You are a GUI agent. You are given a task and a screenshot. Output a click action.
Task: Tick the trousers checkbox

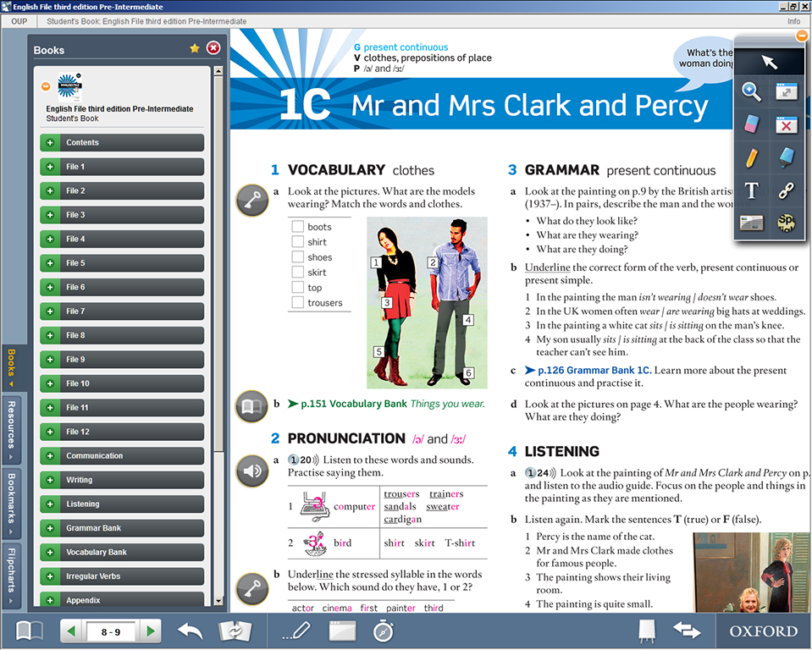tap(297, 303)
